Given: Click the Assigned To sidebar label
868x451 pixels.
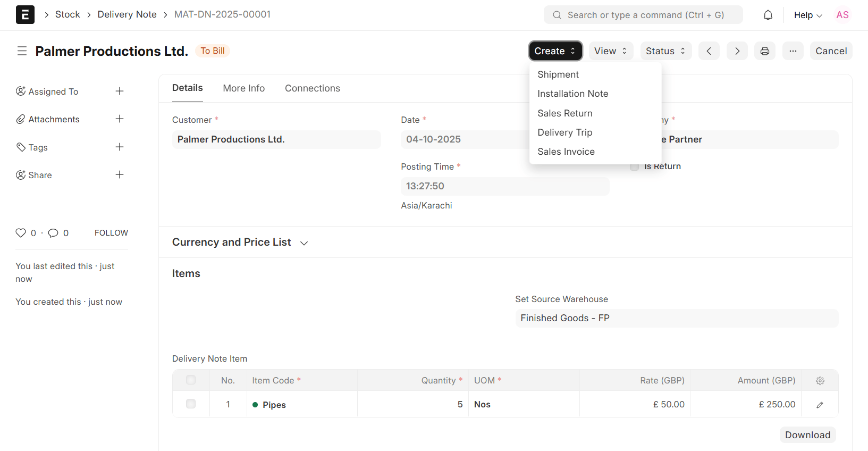Looking at the screenshot, I should coord(53,91).
